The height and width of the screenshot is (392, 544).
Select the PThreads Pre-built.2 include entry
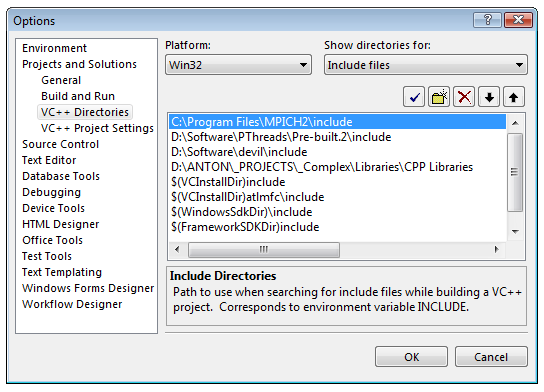click(337, 137)
